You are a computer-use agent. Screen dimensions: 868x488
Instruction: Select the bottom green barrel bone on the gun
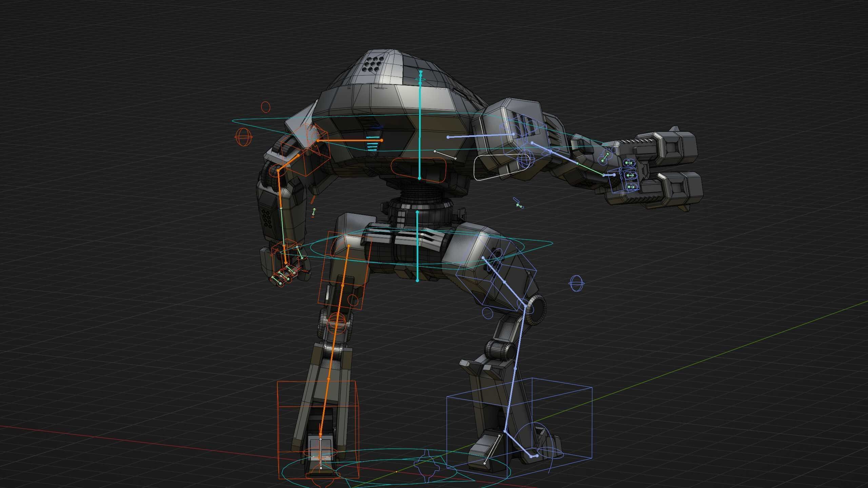(x=631, y=187)
